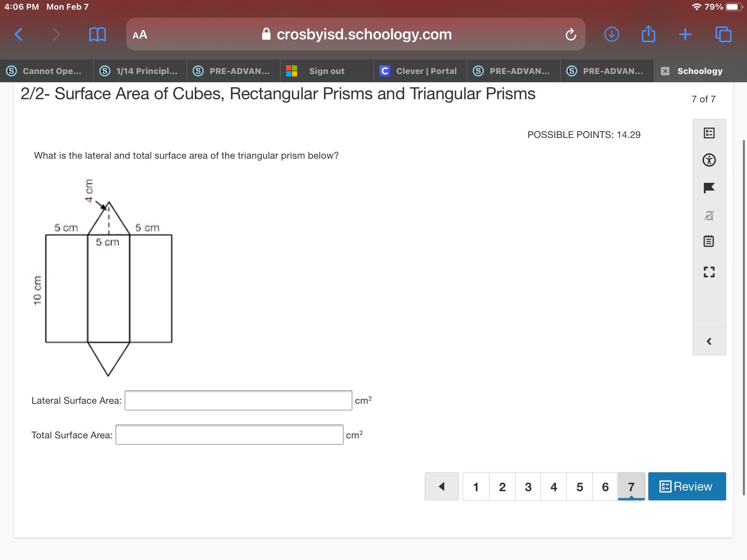The height and width of the screenshot is (560, 747).
Task: Switch to the Clever | Portal tab
Action: tap(420, 71)
